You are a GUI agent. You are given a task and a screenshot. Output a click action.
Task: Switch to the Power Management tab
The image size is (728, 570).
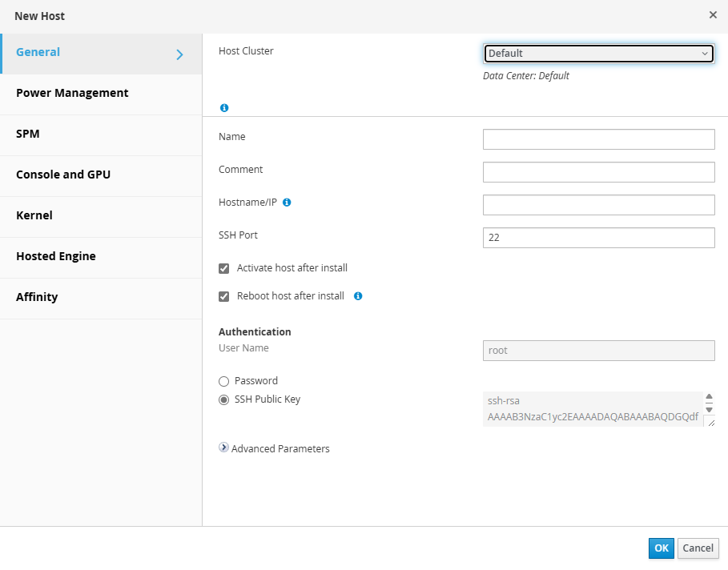point(72,93)
